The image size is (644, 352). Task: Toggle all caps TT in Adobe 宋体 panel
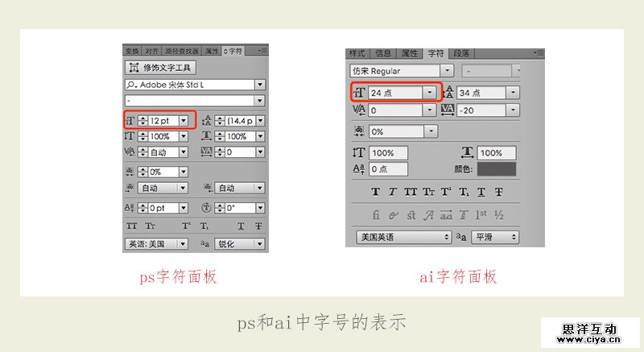tap(131, 226)
